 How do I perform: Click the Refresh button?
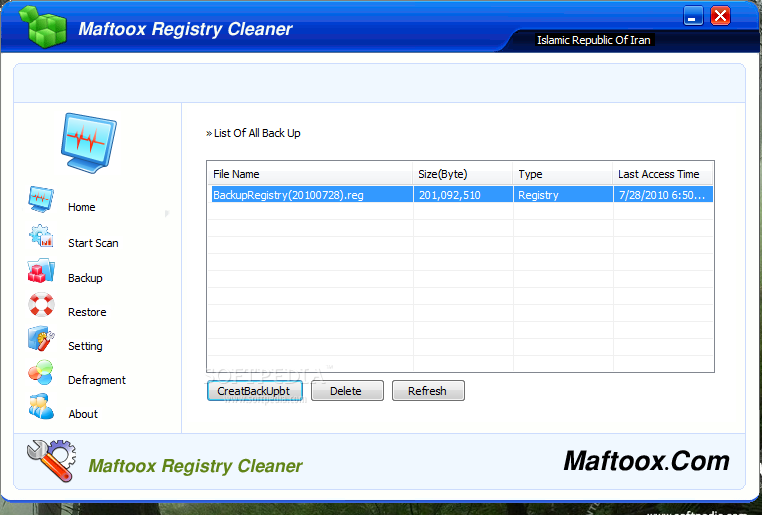click(x=428, y=391)
